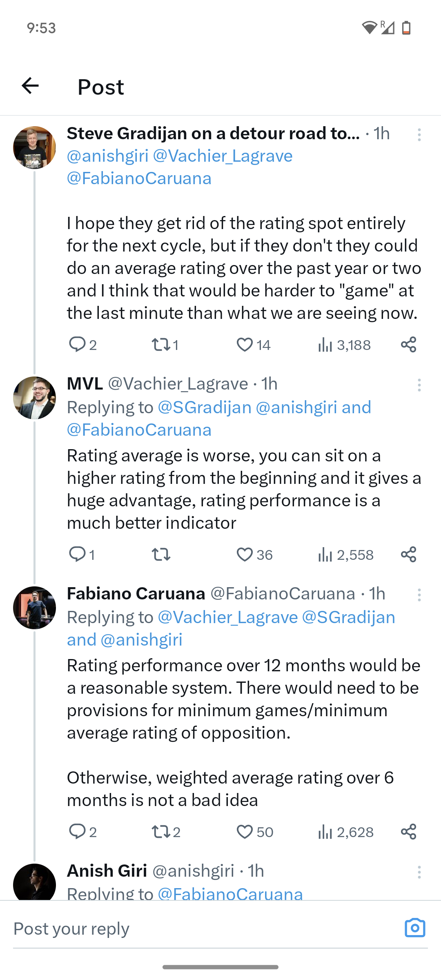
Task: Repost MVL's reply
Action: point(161,555)
